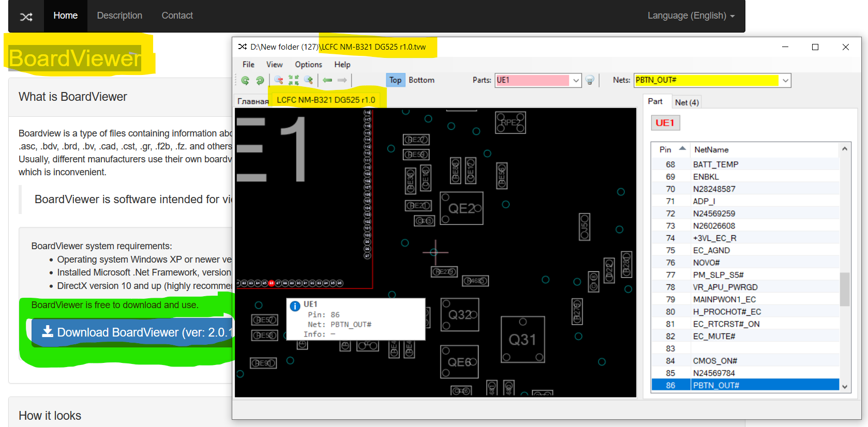The width and height of the screenshot is (868, 427).
Task: Click the red highlighted pin 86 on the board
Action: coord(271,283)
